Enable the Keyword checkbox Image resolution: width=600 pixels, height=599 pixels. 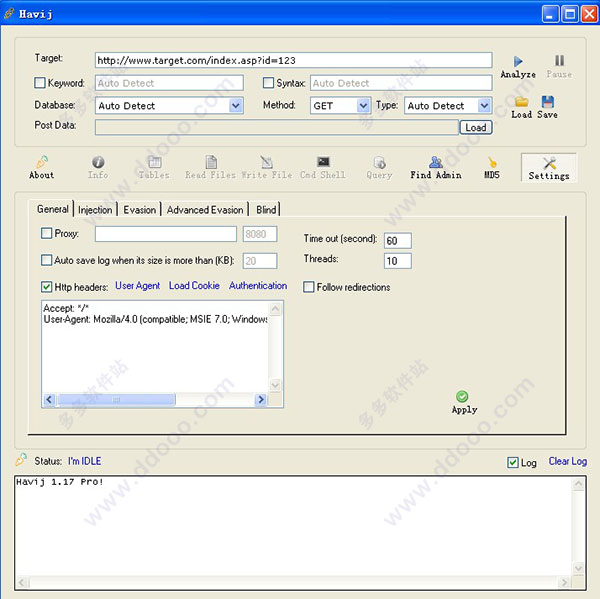pyautogui.click(x=40, y=83)
